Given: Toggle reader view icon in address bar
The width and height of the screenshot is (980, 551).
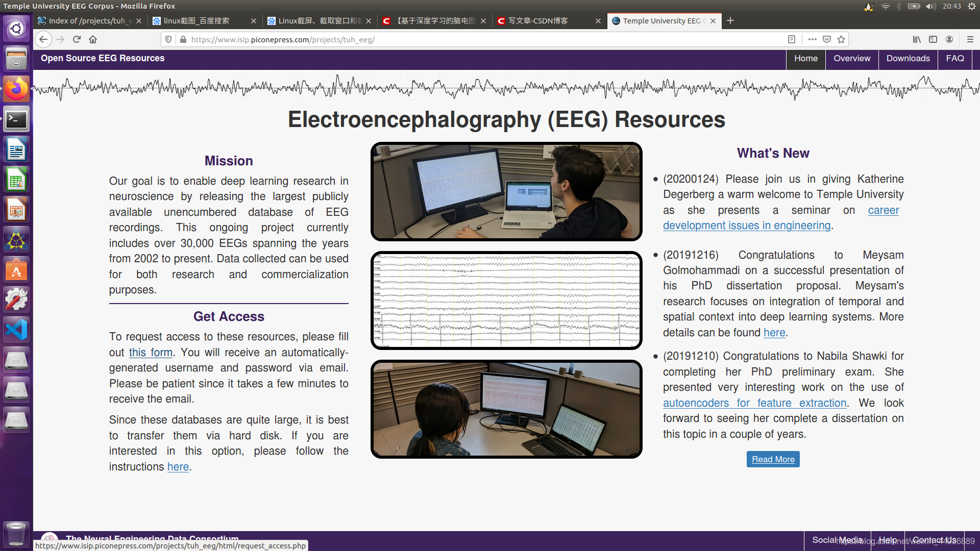Looking at the screenshot, I should click(x=792, y=39).
